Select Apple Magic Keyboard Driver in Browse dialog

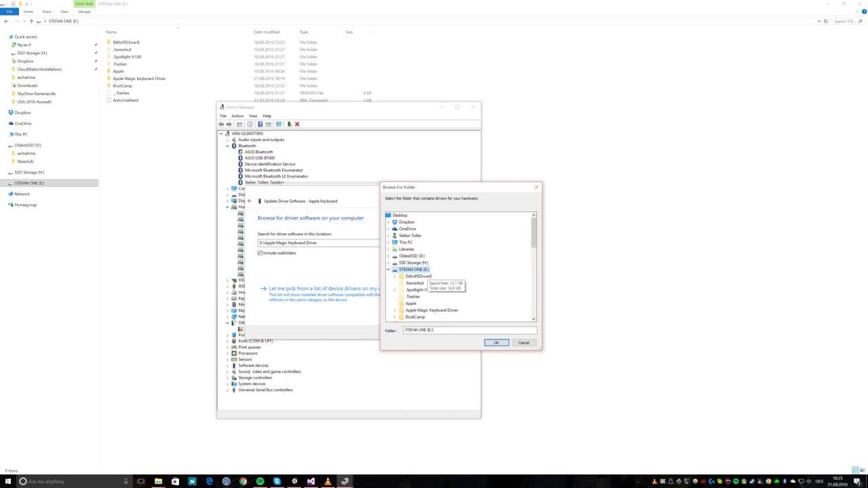point(431,310)
